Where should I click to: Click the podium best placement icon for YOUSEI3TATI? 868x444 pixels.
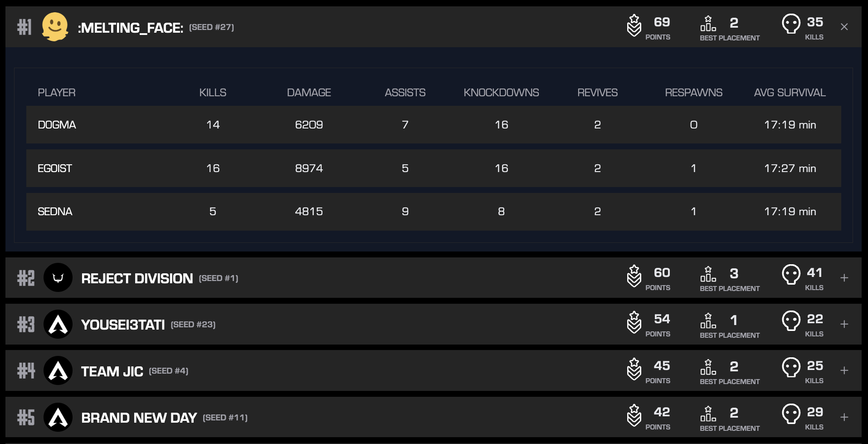[x=708, y=320]
